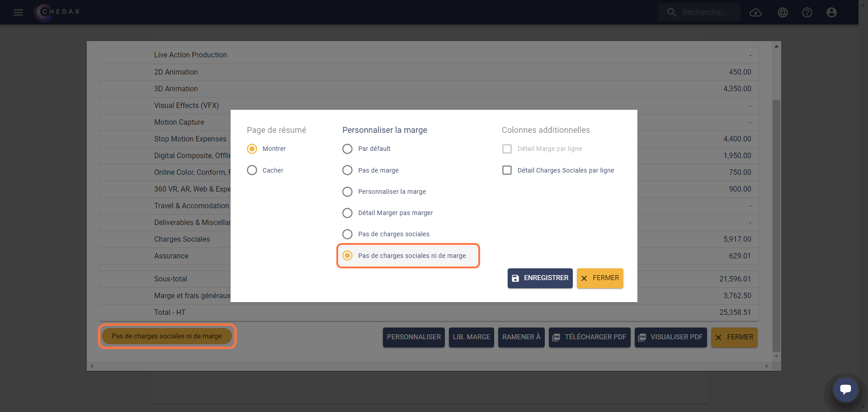The image size is (868, 412).
Task: Select Par défaut margin option
Action: click(347, 149)
